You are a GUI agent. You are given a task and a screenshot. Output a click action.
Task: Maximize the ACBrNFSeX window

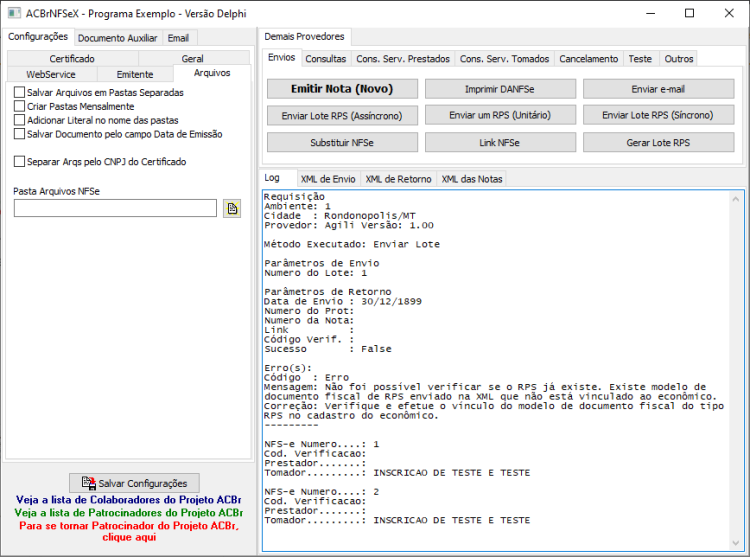coord(689,13)
